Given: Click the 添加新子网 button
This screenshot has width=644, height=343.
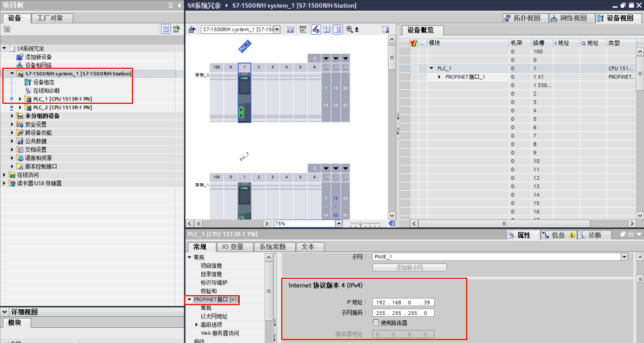Looking at the screenshot, I should [409, 267].
